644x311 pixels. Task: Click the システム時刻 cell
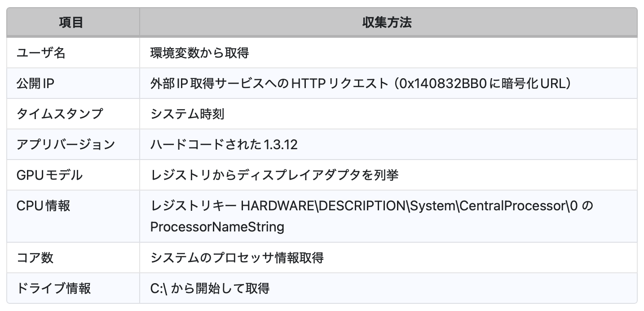pos(187,114)
